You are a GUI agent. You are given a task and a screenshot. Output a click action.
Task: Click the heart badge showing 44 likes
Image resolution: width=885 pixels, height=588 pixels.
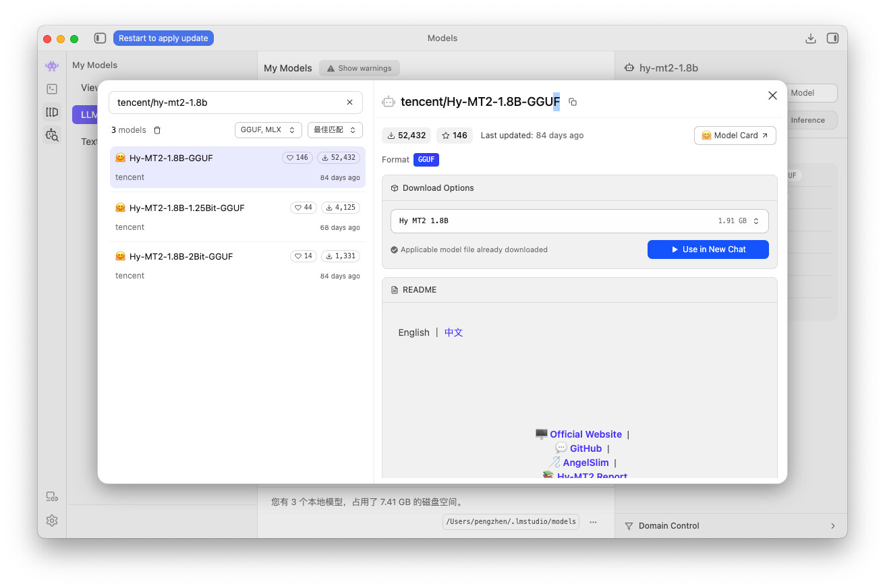304,208
